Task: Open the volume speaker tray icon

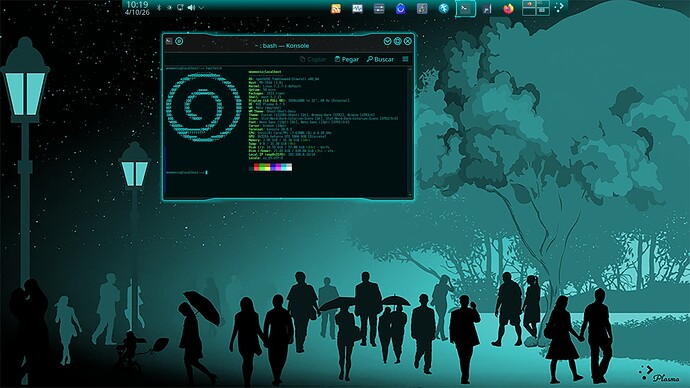Action: pos(191,7)
